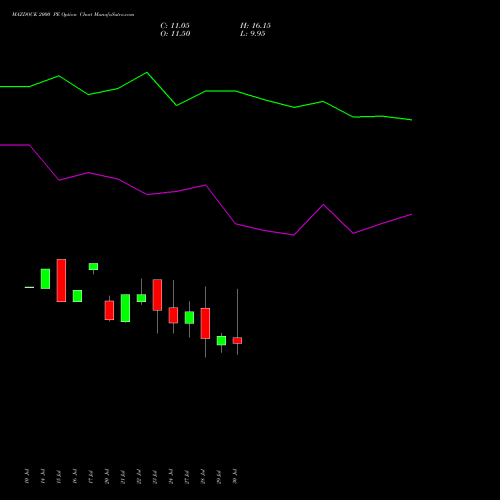500x500 pixels.
Task: Select the low value L: 9.95
Action: (253, 34)
